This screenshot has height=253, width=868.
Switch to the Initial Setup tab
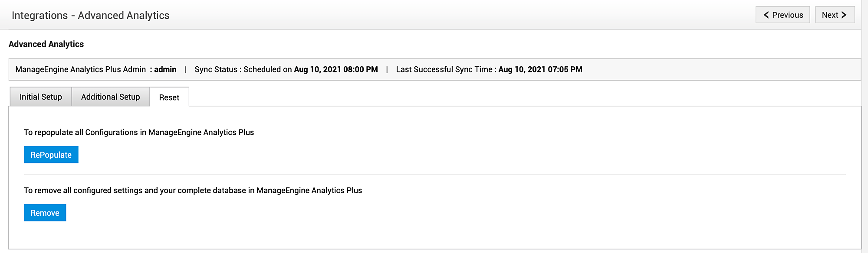pos(41,97)
